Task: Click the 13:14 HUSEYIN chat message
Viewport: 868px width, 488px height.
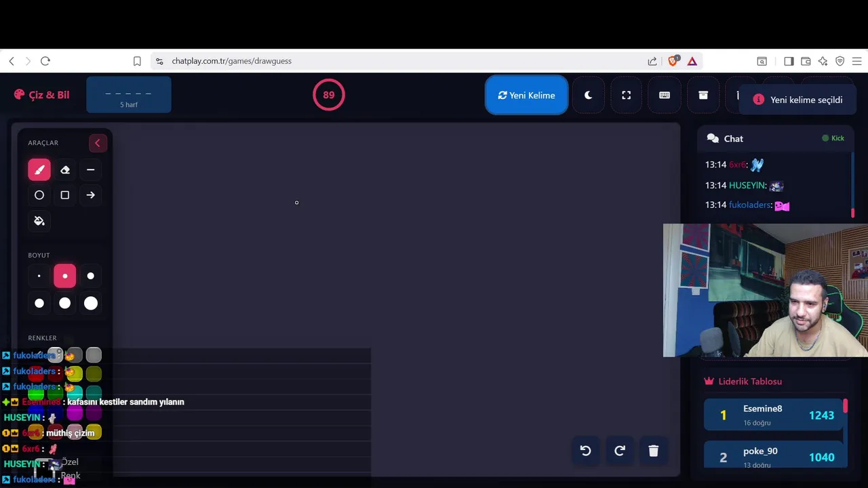Action: point(745,185)
